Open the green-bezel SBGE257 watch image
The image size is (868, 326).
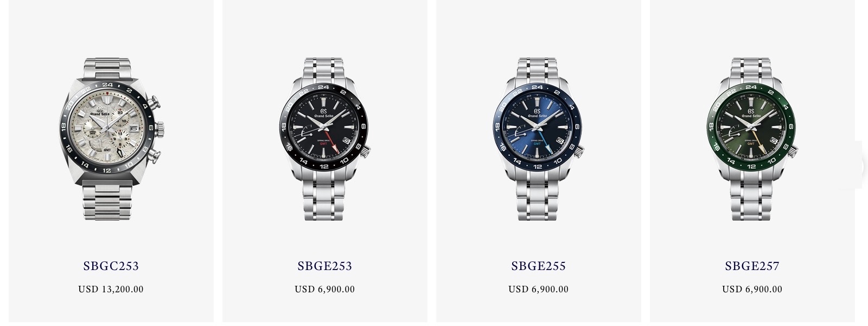click(752, 139)
